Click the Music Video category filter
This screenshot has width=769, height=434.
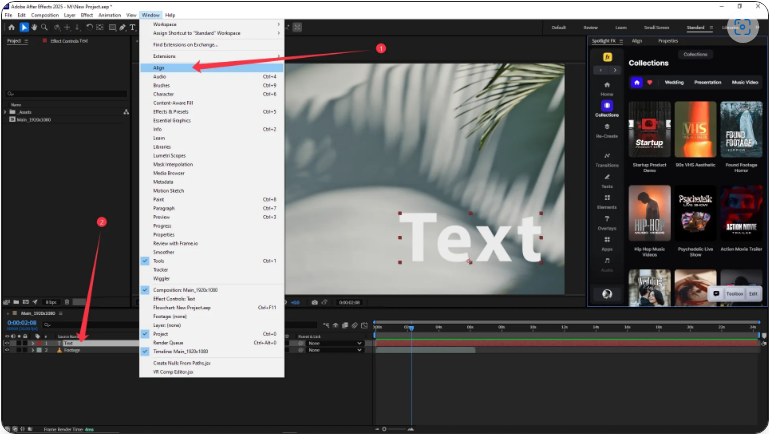tap(745, 82)
